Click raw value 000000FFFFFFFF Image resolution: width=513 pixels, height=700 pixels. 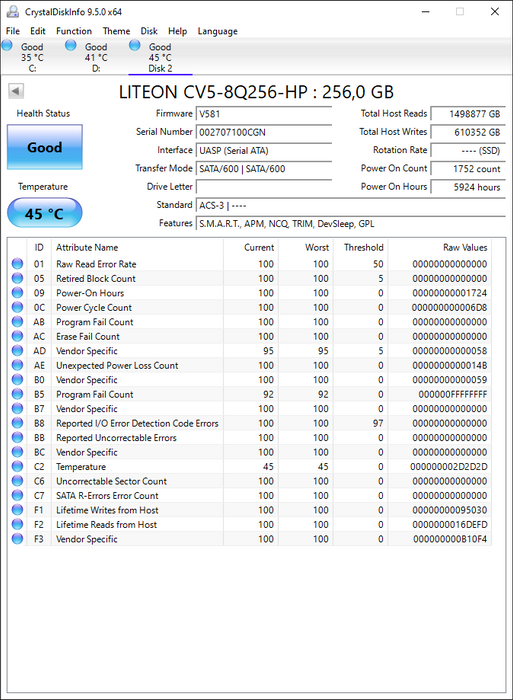(x=453, y=394)
